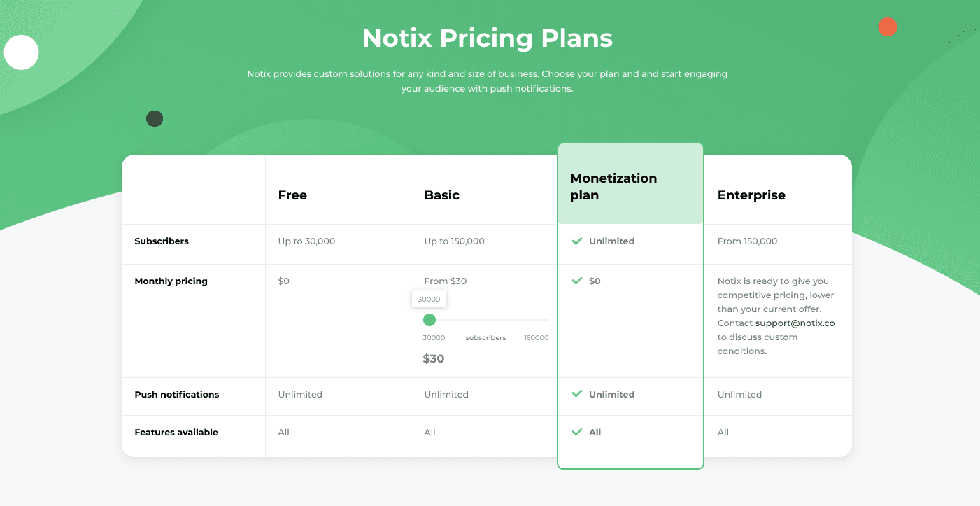
Task: Click the subscribers slider handle
Action: pyautogui.click(x=429, y=320)
